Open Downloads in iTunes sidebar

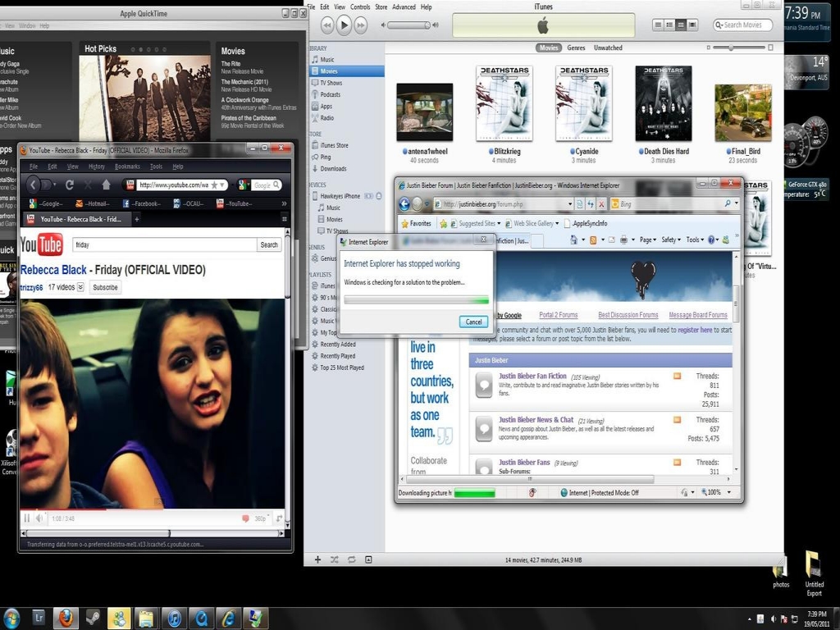tap(333, 169)
